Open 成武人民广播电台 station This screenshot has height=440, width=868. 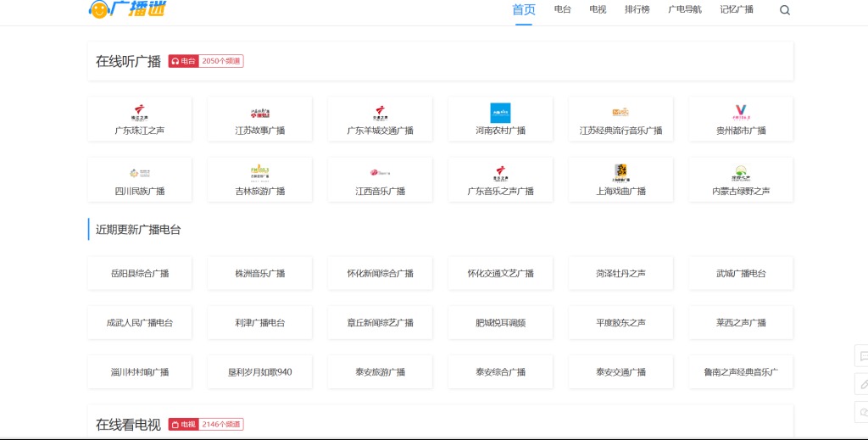pyautogui.click(x=140, y=322)
